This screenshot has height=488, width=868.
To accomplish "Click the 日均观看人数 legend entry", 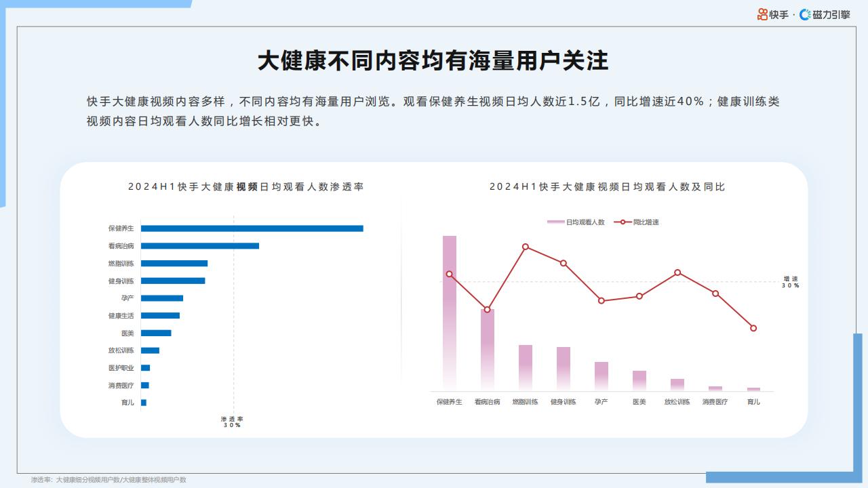I will (576, 222).
